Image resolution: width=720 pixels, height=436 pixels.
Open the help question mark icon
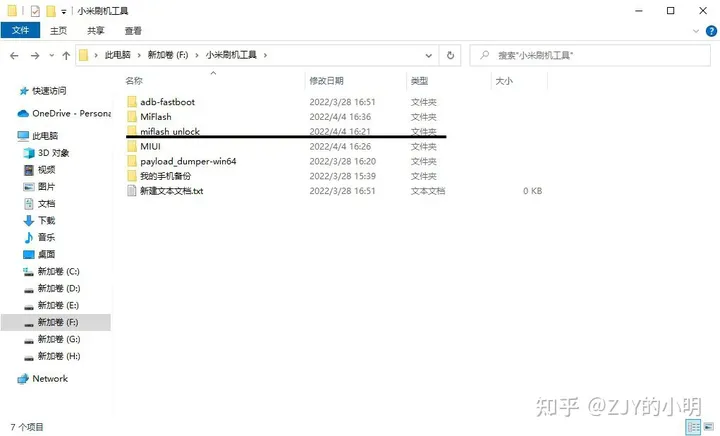point(711,31)
